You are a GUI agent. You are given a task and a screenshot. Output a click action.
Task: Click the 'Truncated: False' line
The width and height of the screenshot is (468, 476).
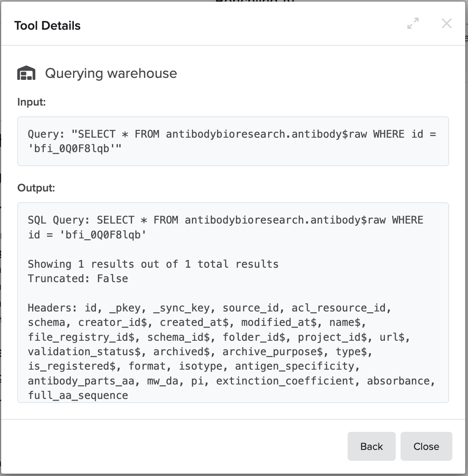pyautogui.click(x=78, y=279)
